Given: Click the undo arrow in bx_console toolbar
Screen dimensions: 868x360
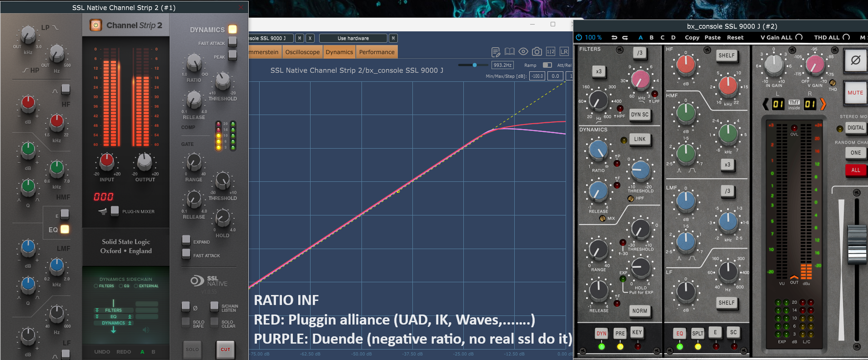Looking at the screenshot, I should click(x=614, y=37).
